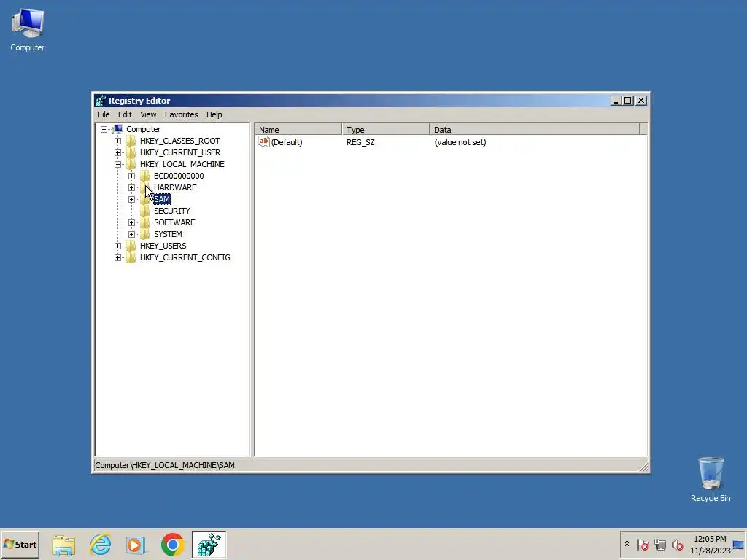Select the SECURITY key label
Viewport: 747px width, 560px height.
click(171, 211)
